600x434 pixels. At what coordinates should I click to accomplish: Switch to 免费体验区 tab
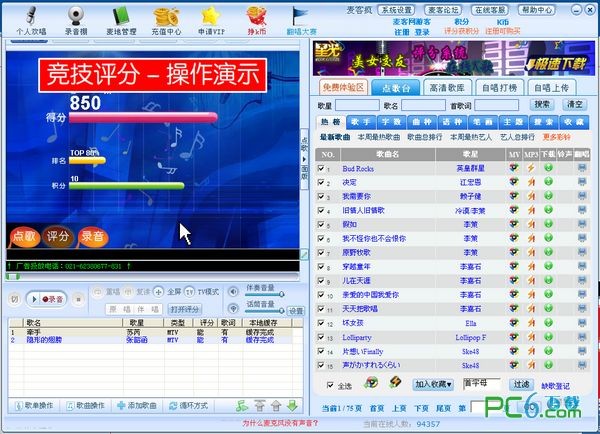pos(343,88)
